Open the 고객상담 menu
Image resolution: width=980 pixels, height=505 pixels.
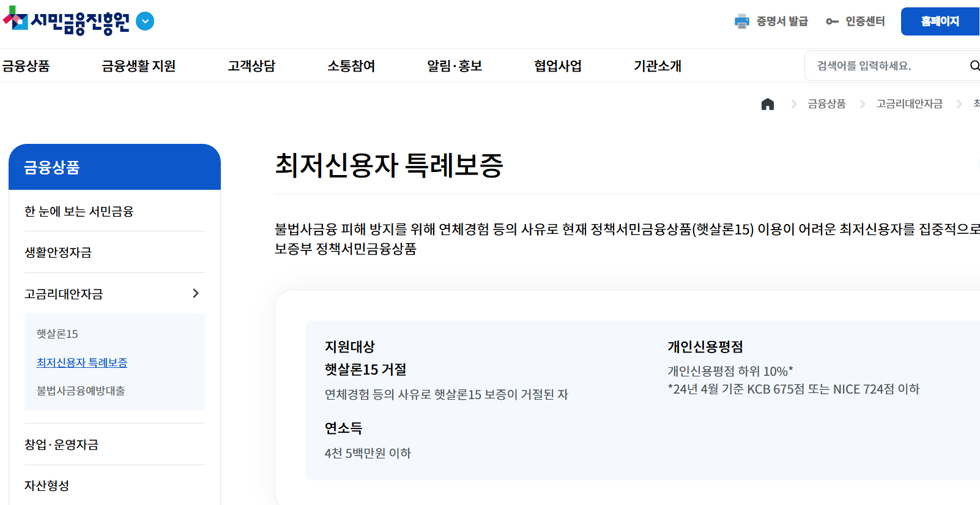(251, 65)
